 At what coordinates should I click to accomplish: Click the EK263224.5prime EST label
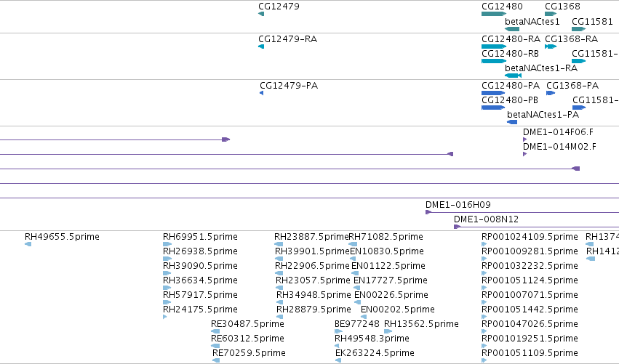point(375,353)
